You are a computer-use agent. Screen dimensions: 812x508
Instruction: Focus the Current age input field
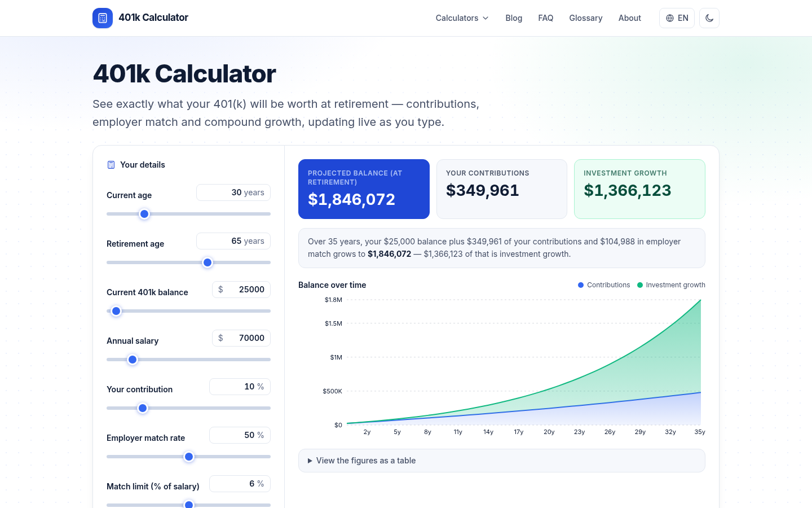pyautogui.click(x=233, y=192)
